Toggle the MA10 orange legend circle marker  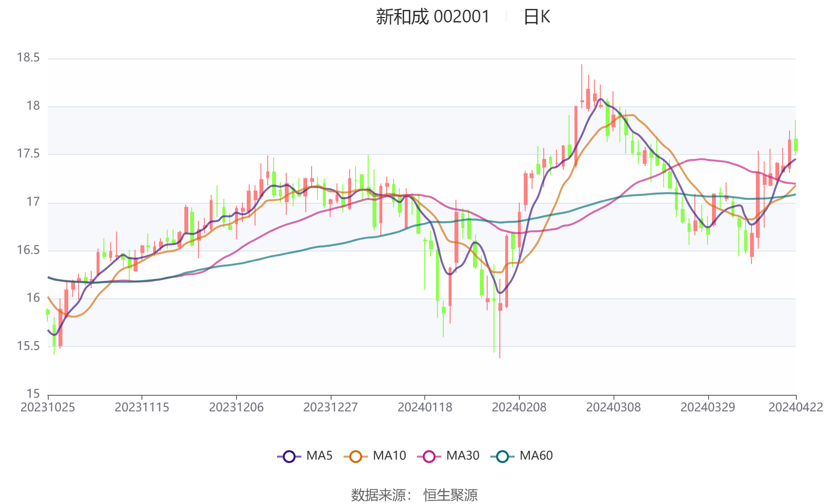point(355,456)
